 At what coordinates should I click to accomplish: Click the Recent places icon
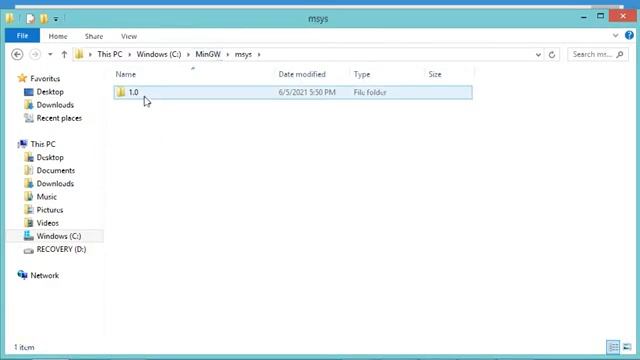click(x=29, y=118)
